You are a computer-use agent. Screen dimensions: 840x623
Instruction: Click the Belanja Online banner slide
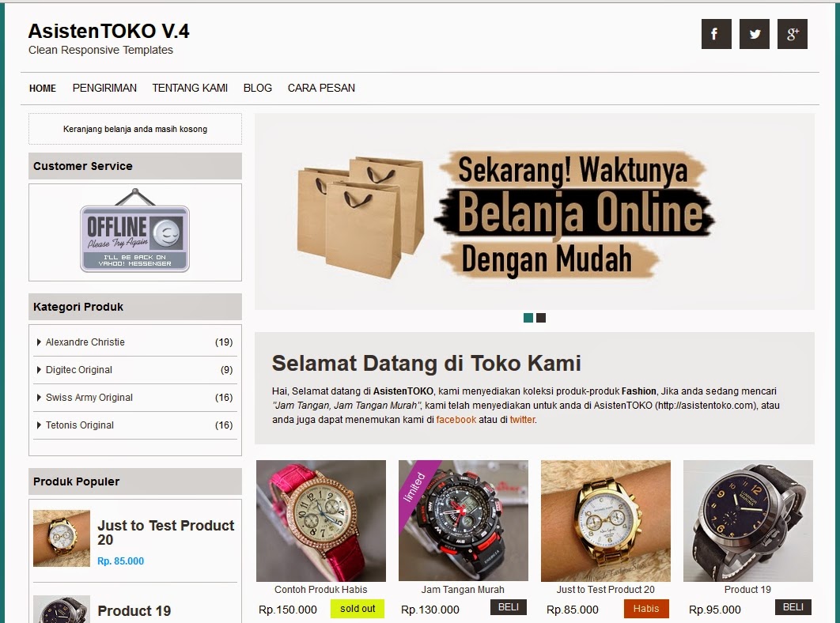(x=535, y=212)
